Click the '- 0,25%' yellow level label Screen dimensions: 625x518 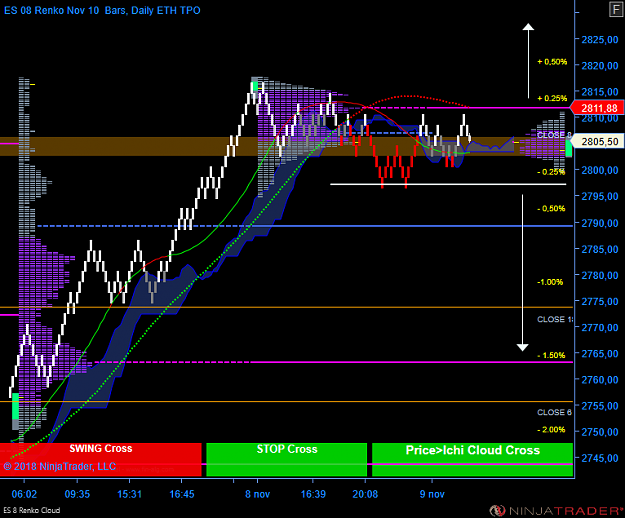551,172
